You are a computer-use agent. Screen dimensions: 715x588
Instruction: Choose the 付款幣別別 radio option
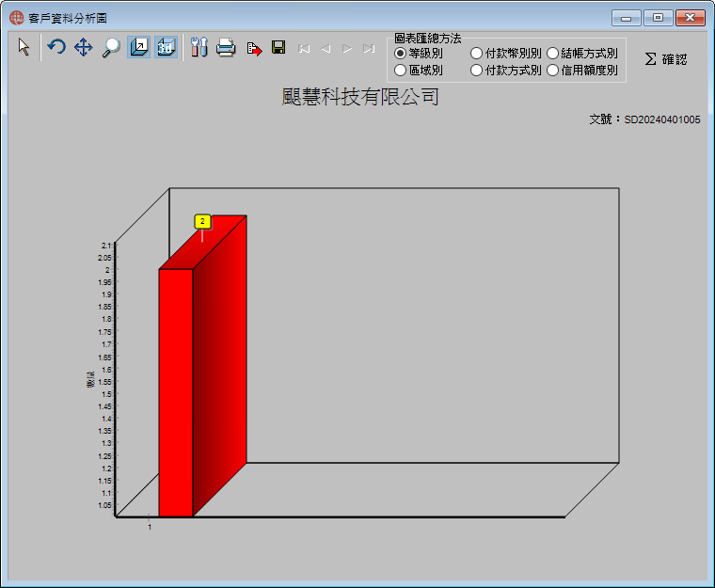pyautogui.click(x=506, y=54)
